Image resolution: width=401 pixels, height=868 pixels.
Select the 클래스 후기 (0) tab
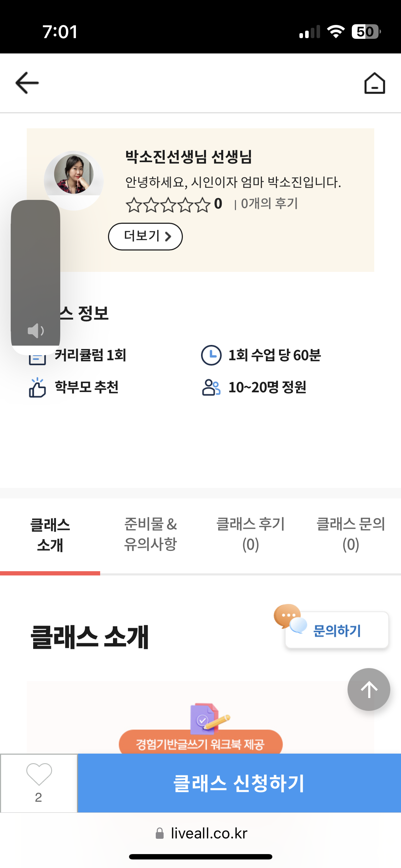click(x=250, y=534)
